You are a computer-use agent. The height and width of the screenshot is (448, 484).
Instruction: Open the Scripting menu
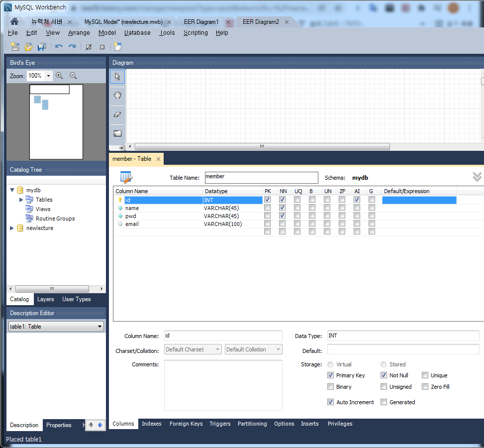click(195, 33)
